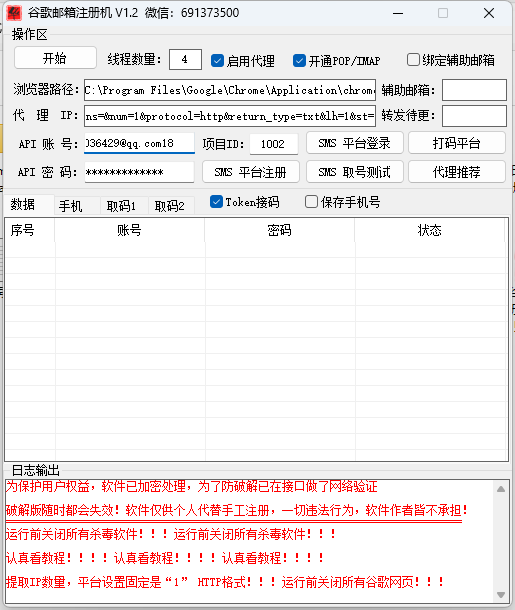This screenshot has width=515, height=610.
Task: Click the 转发待更 input field
Action: tap(474, 116)
